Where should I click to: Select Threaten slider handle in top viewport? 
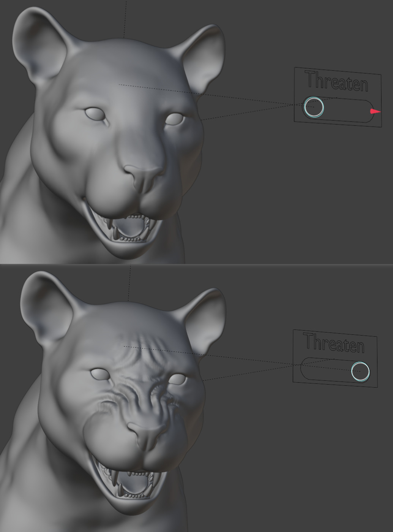[314, 107]
